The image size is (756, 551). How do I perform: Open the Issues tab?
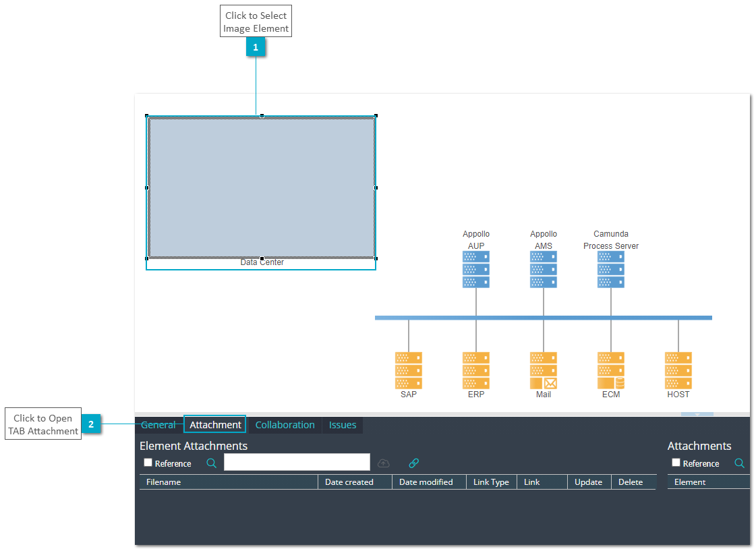pos(343,425)
